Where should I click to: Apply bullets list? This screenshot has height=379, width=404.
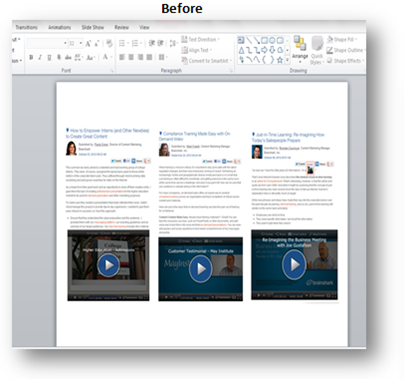point(122,43)
